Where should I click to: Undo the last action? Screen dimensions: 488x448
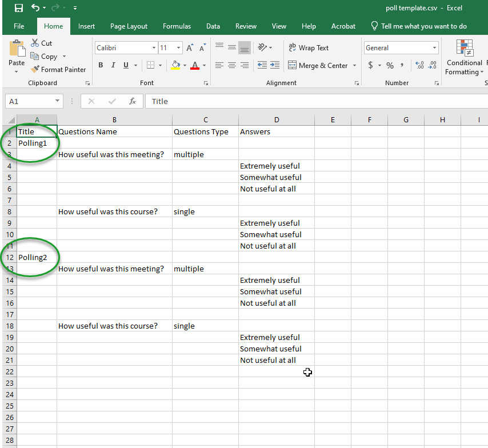pyautogui.click(x=35, y=8)
